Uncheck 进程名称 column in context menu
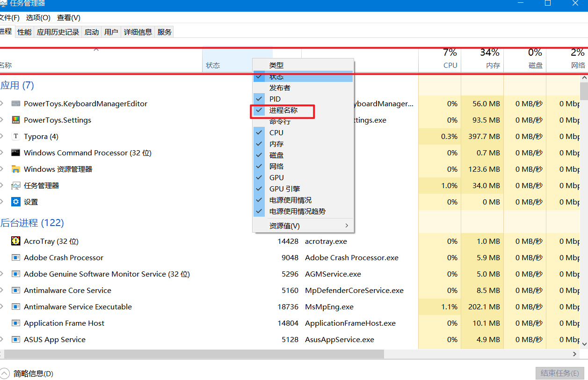 283,110
